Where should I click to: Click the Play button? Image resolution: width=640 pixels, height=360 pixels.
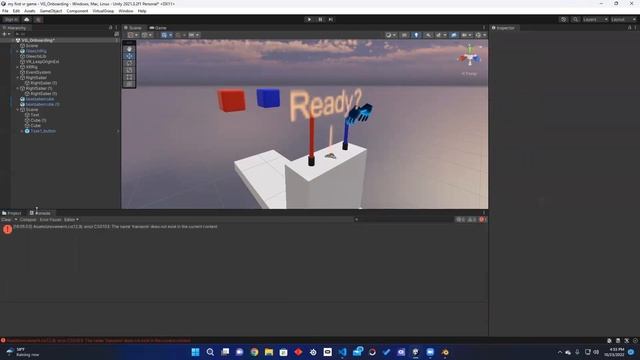(x=309, y=19)
